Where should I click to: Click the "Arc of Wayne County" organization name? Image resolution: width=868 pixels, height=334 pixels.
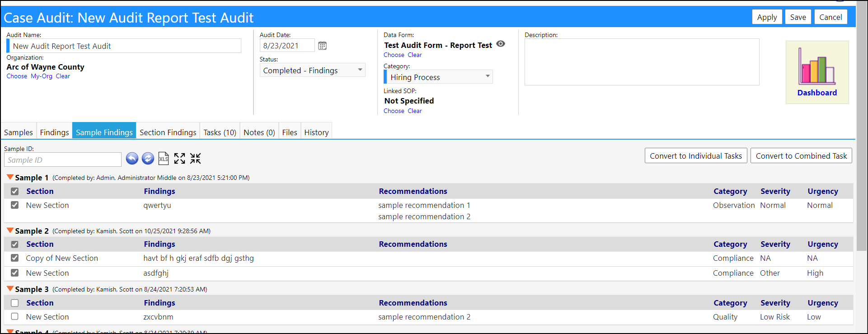[45, 67]
